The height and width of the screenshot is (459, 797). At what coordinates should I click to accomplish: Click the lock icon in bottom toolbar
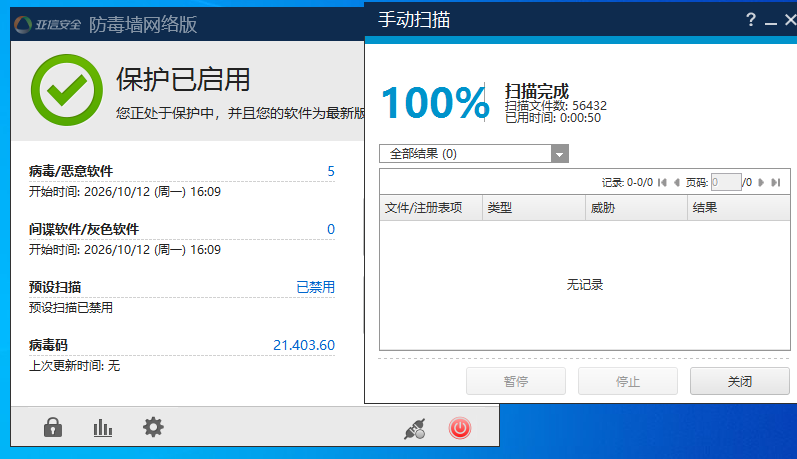[53, 427]
